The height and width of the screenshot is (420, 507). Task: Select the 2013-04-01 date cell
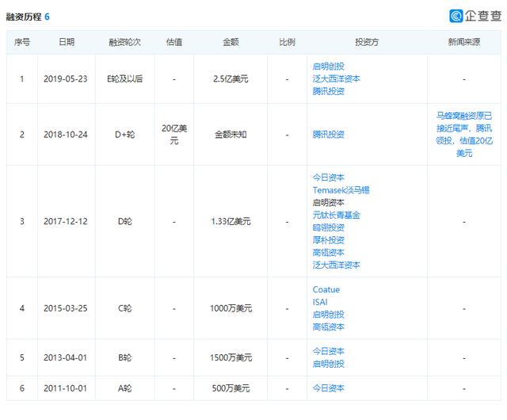[x=66, y=357]
